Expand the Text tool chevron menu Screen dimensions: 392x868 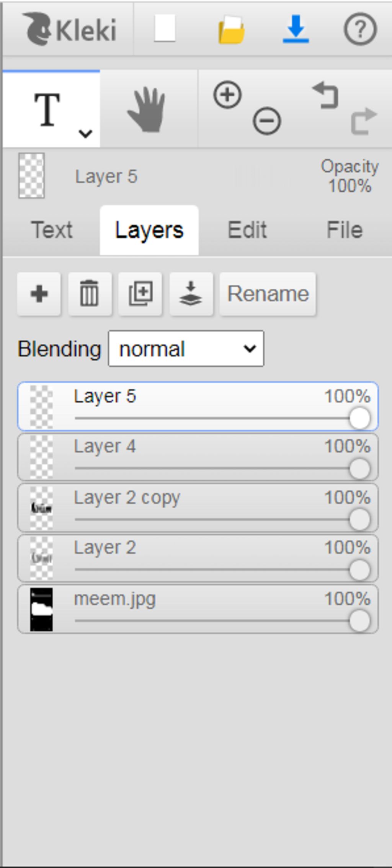(85, 134)
